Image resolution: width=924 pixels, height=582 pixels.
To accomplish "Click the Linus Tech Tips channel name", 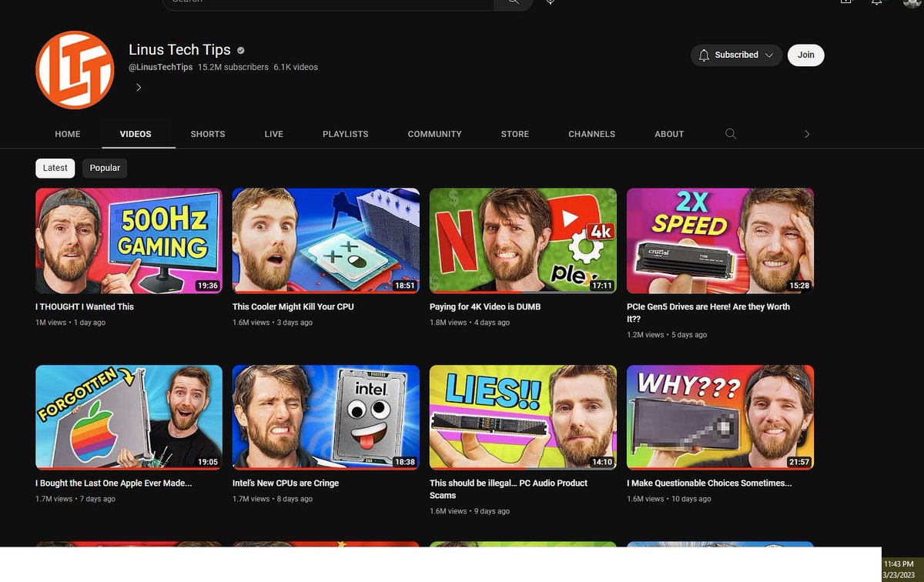I will tap(180, 49).
